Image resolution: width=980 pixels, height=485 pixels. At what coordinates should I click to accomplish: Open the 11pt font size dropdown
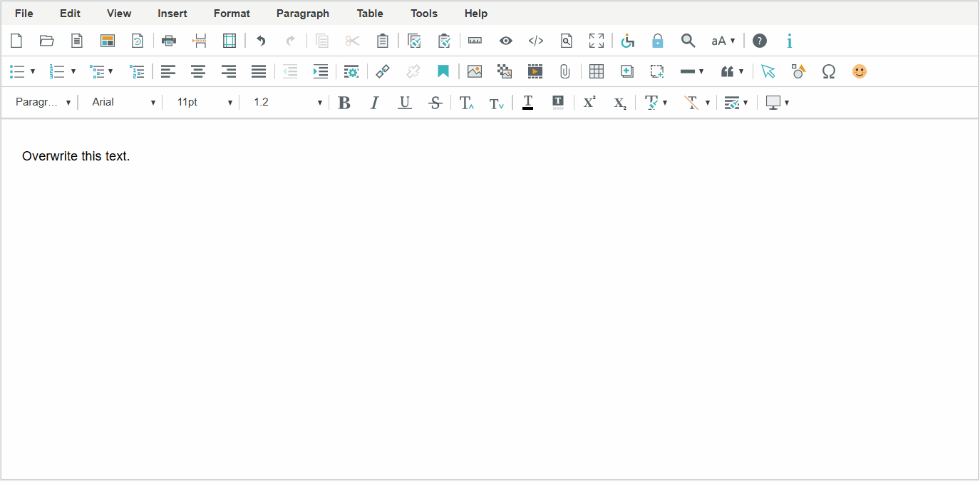click(205, 102)
